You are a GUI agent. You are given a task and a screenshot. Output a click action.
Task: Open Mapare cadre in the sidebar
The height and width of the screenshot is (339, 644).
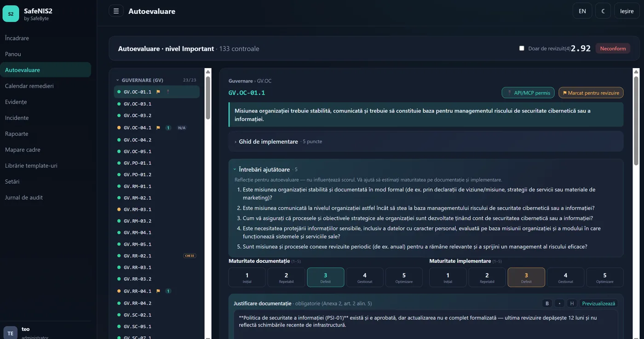(x=46, y=150)
